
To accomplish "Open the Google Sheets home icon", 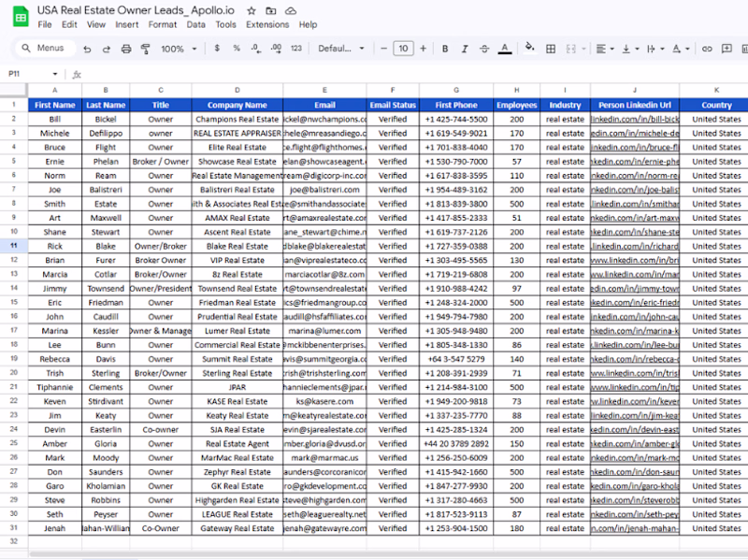I will (21, 17).
